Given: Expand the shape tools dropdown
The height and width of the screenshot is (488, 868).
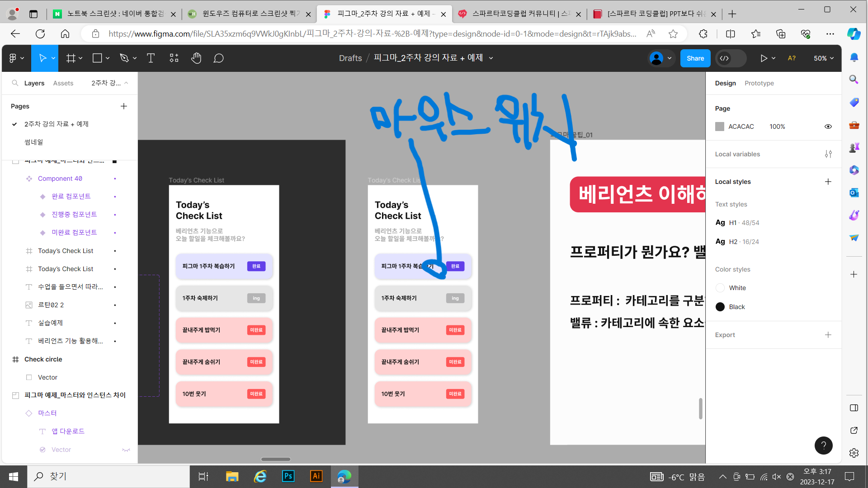Looking at the screenshot, I should pyautogui.click(x=108, y=58).
